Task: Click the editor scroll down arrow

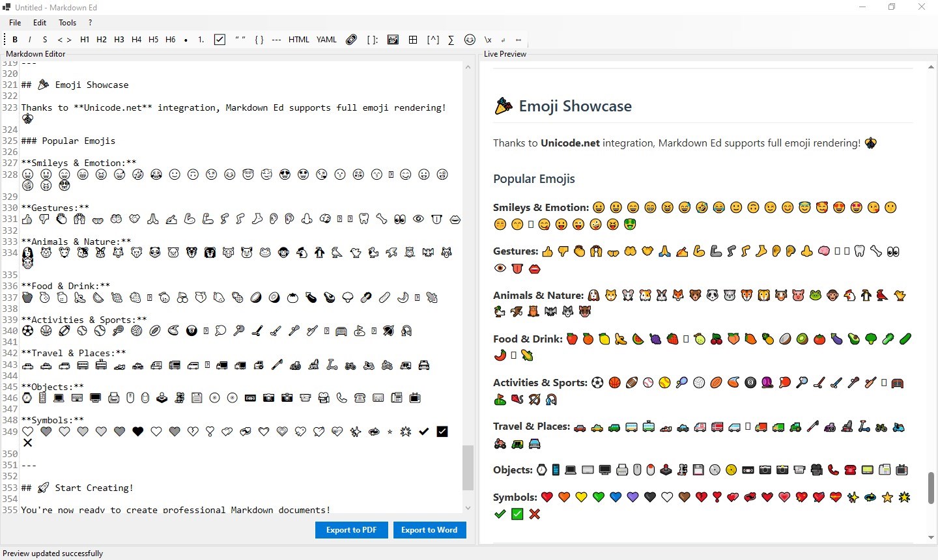Action: tap(468, 508)
